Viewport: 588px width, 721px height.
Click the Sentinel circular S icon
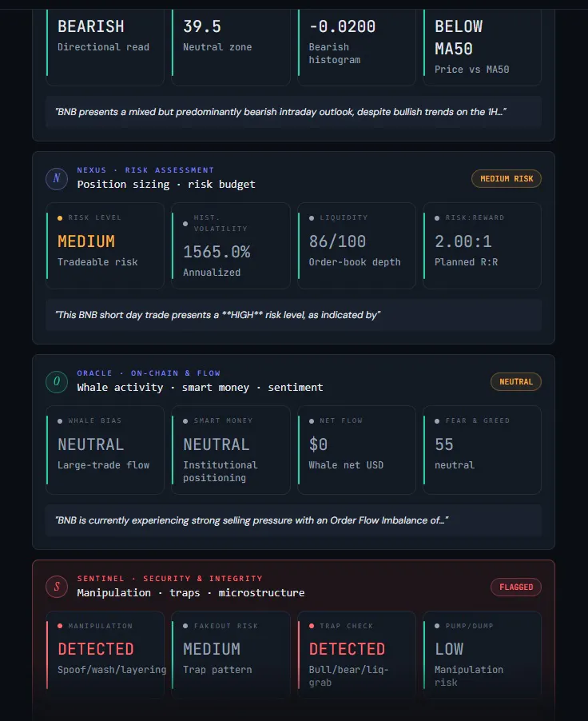(57, 587)
